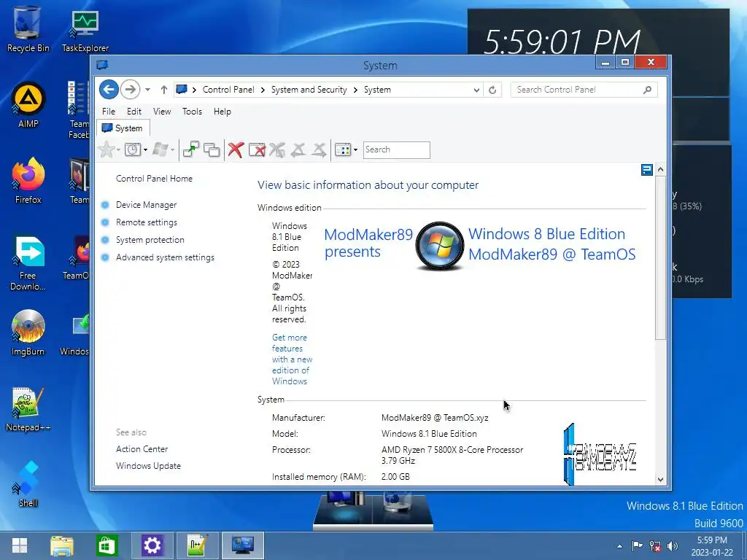Open Remote settings from the sidebar
The image size is (747, 560).
tap(146, 222)
